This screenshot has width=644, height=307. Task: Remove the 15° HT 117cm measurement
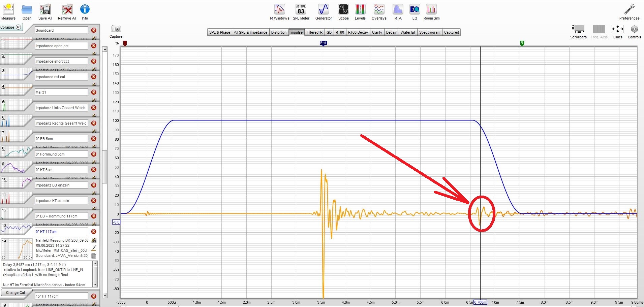coord(94,296)
